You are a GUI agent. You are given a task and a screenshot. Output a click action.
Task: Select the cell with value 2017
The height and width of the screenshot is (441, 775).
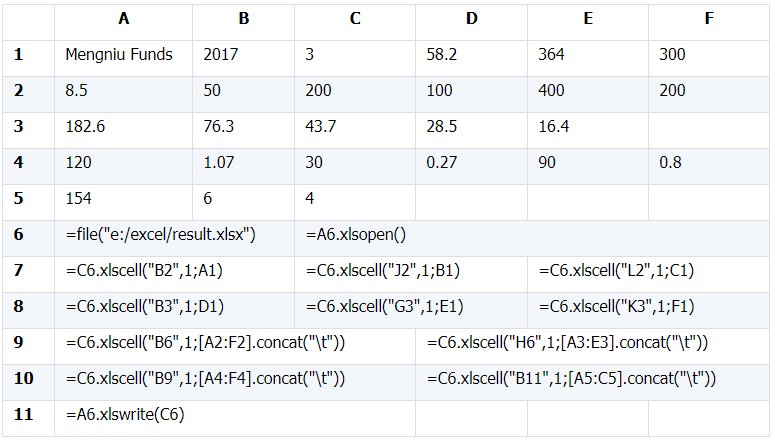[220, 55]
